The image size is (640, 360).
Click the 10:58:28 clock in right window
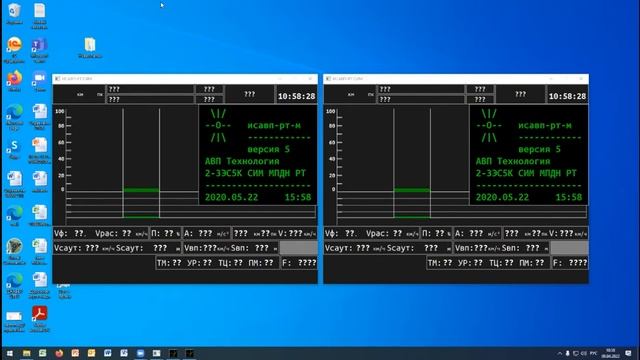tap(567, 96)
